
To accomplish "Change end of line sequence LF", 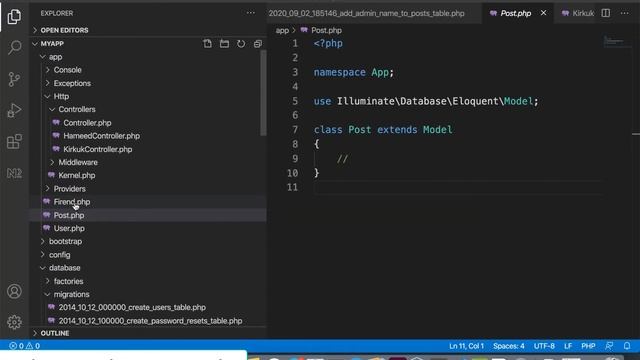I will coord(568,346).
